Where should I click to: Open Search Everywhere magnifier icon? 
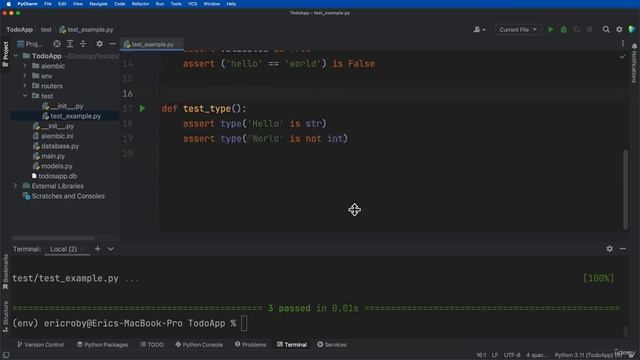[x=606, y=29]
